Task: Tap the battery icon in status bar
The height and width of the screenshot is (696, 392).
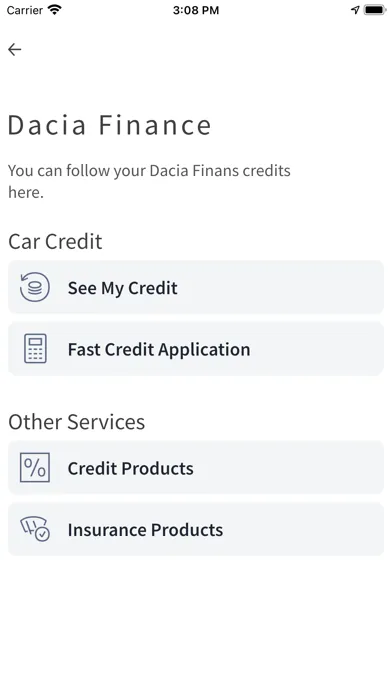Action: [375, 10]
